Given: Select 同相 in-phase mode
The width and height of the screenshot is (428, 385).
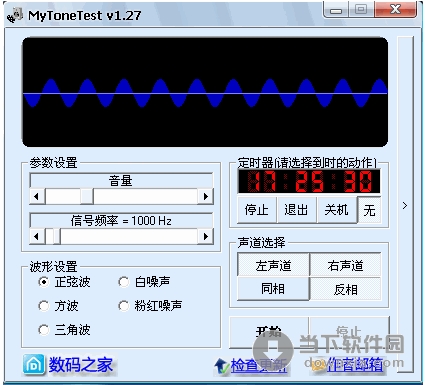Looking at the screenshot, I should pyautogui.click(x=273, y=289).
